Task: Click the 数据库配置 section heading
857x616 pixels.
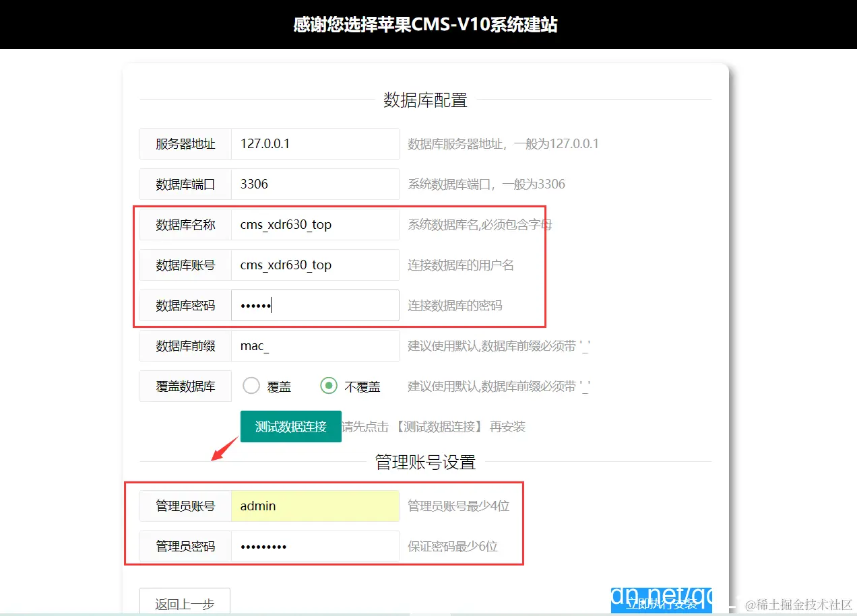Action: (x=425, y=100)
